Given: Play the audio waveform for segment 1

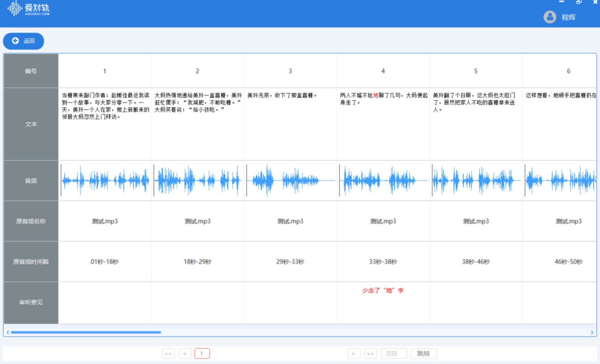Looking at the screenshot, I should [x=105, y=180].
